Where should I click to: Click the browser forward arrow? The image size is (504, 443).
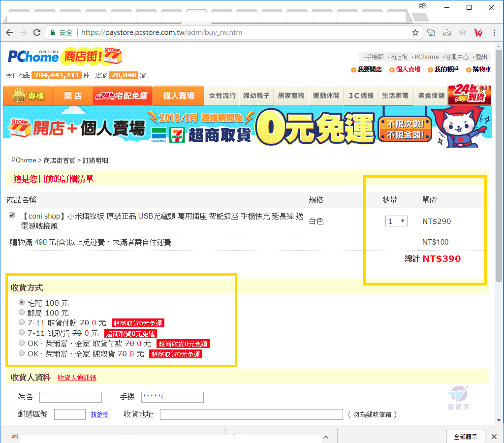click(x=23, y=32)
